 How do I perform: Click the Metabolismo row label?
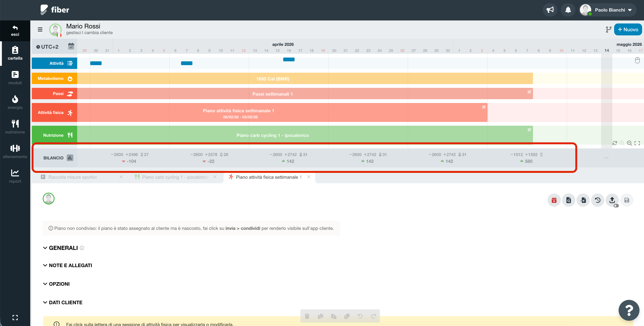(54, 79)
